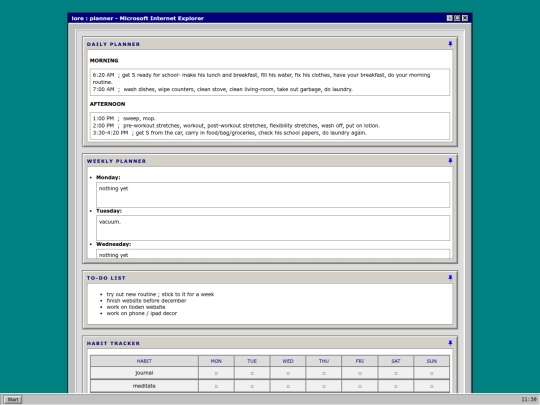Minimize the Internet Explorer window
540x405 pixels.
coord(449,18)
